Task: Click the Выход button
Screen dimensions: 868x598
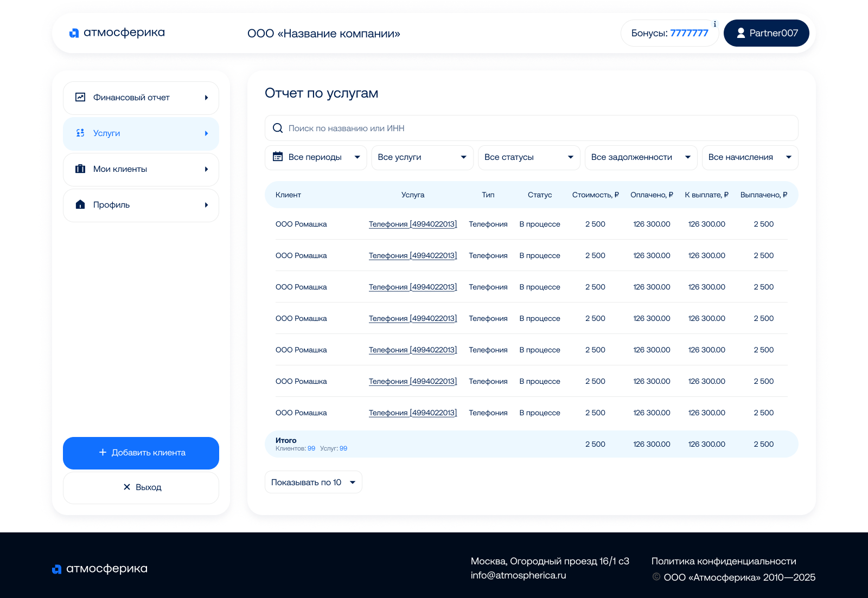Action: (141, 488)
